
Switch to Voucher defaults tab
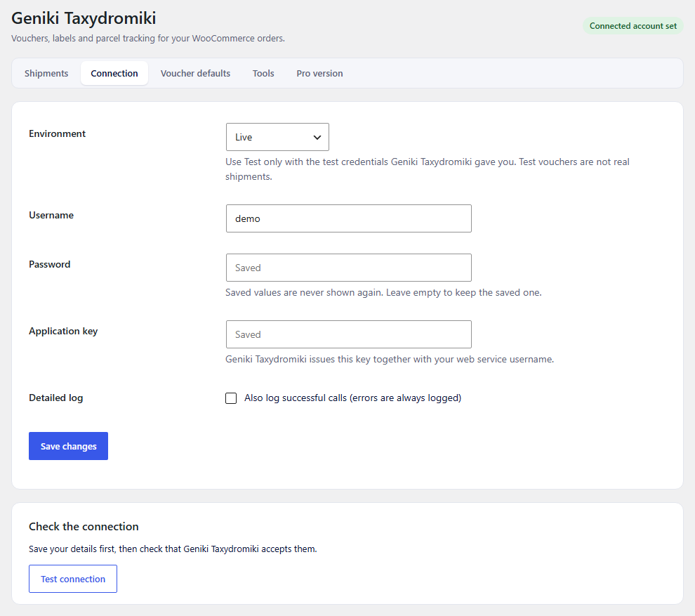[x=195, y=73]
